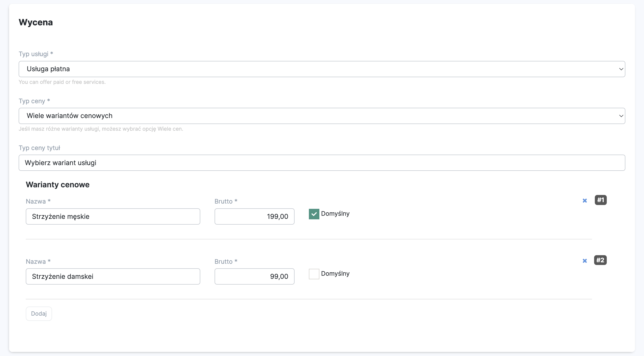This screenshot has height=356, width=644.
Task: Delete price variant #2 using the X icon
Action: 585,261
